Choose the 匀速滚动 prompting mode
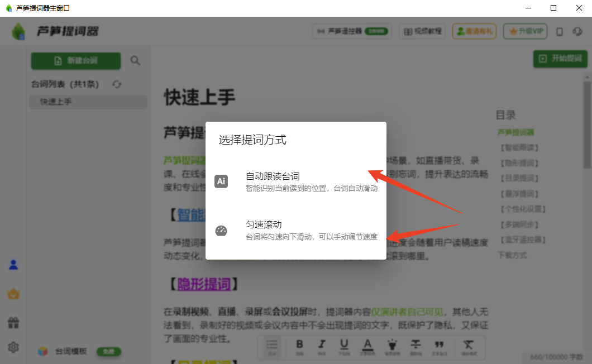The height and width of the screenshot is (364, 592). point(296,231)
